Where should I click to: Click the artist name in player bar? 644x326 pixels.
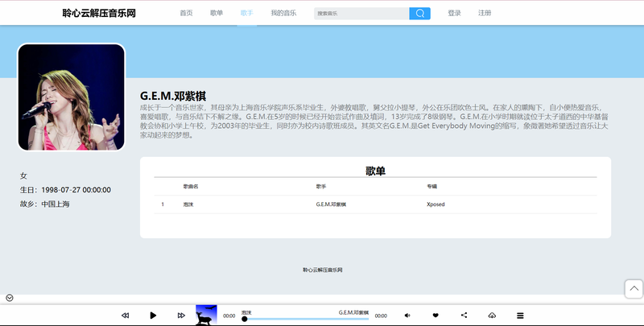[353, 312]
